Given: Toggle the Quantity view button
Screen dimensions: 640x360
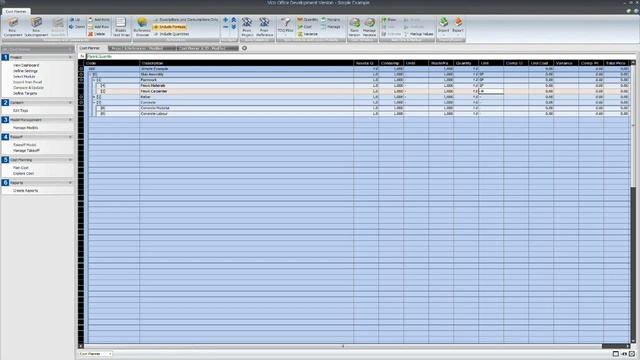Looking at the screenshot, I should (308, 20).
